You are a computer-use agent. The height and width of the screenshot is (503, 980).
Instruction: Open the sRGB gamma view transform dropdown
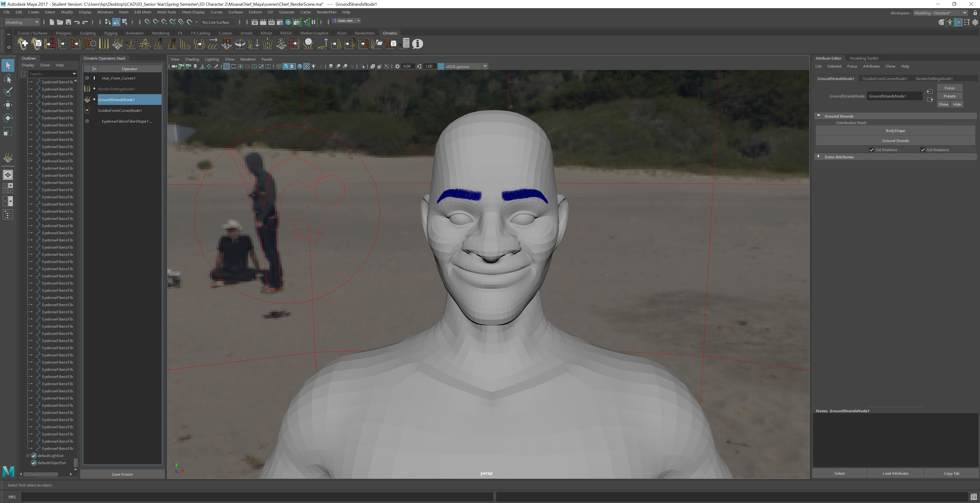[485, 66]
